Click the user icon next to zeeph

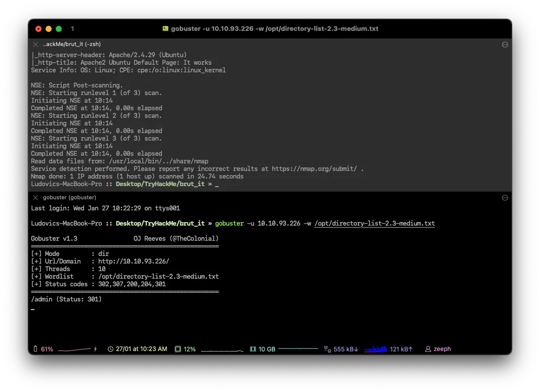tap(428, 349)
